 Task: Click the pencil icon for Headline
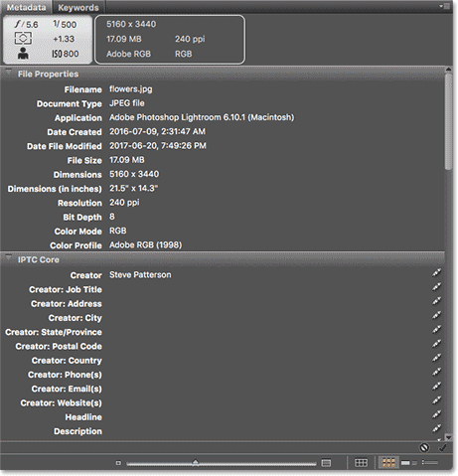[x=436, y=414]
